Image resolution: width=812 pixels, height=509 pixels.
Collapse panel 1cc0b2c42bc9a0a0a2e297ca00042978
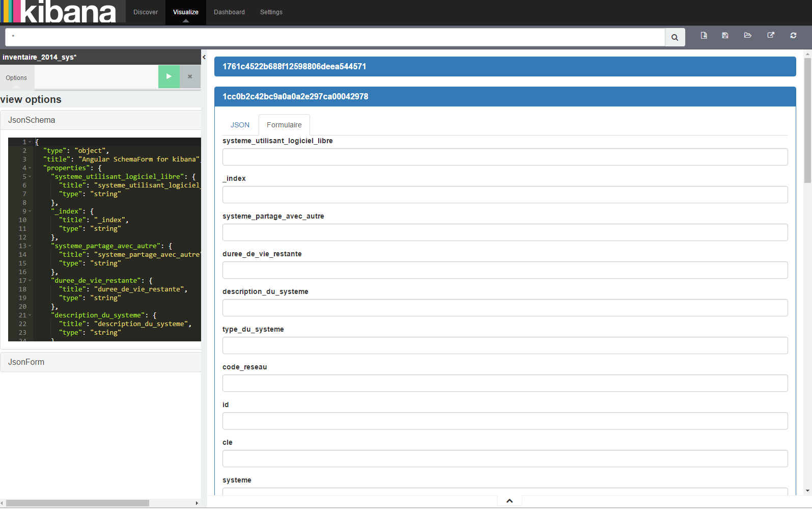point(505,96)
